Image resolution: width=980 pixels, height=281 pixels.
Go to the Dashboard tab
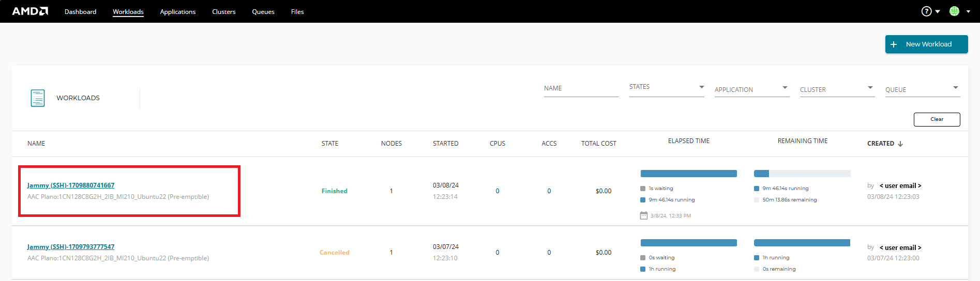coord(80,11)
